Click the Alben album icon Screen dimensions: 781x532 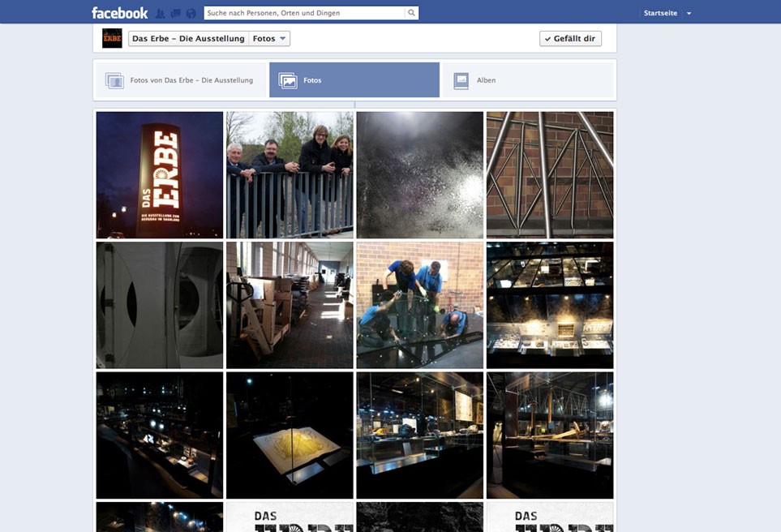click(x=461, y=80)
